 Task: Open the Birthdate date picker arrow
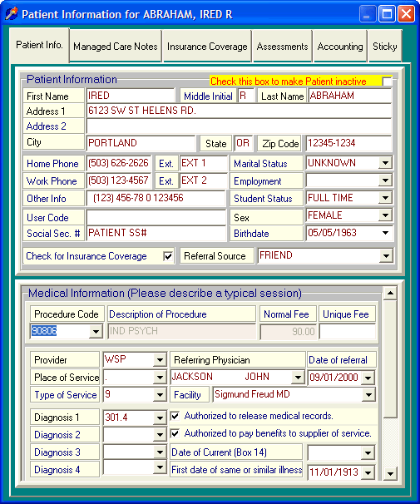(x=385, y=233)
